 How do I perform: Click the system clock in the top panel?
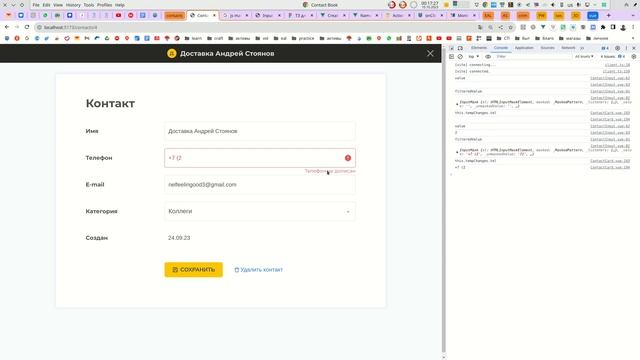click(x=429, y=5)
